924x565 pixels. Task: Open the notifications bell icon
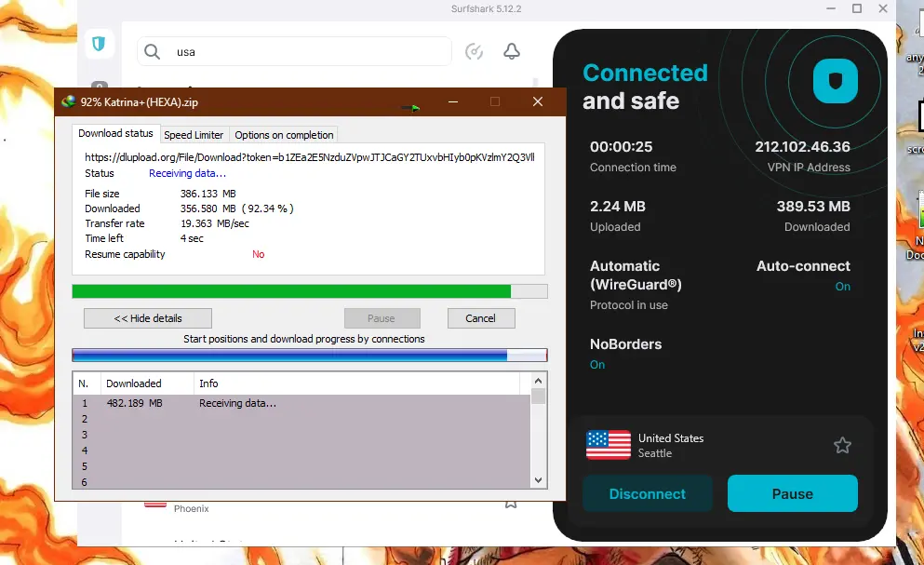(x=512, y=51)
